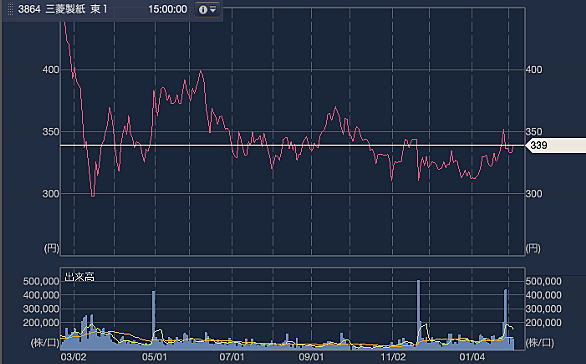Click the 300,000 label on right volume axis
Screen dimensions: 586x364
pyautogui.click(x=543, y=309)
